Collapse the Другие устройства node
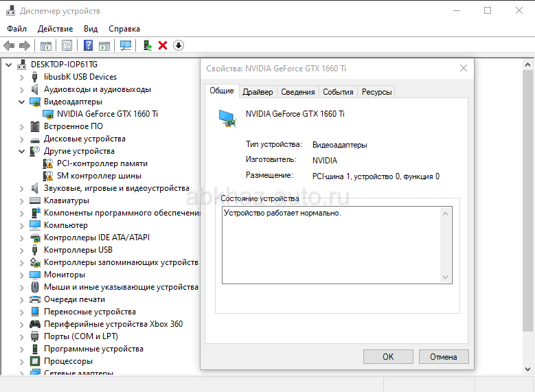Image resolution: width=535 pixels, height=392 pixels. pyautogui.click(x=22, y=151)
